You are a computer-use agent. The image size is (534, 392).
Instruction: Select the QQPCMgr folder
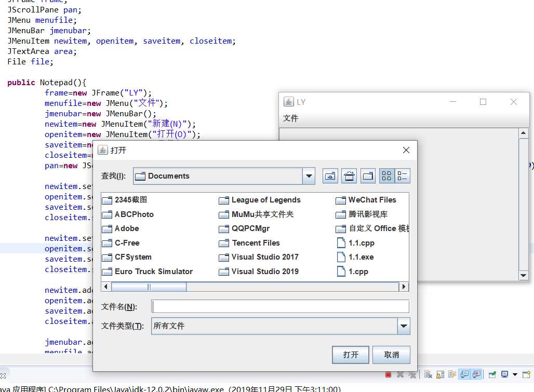245,228
